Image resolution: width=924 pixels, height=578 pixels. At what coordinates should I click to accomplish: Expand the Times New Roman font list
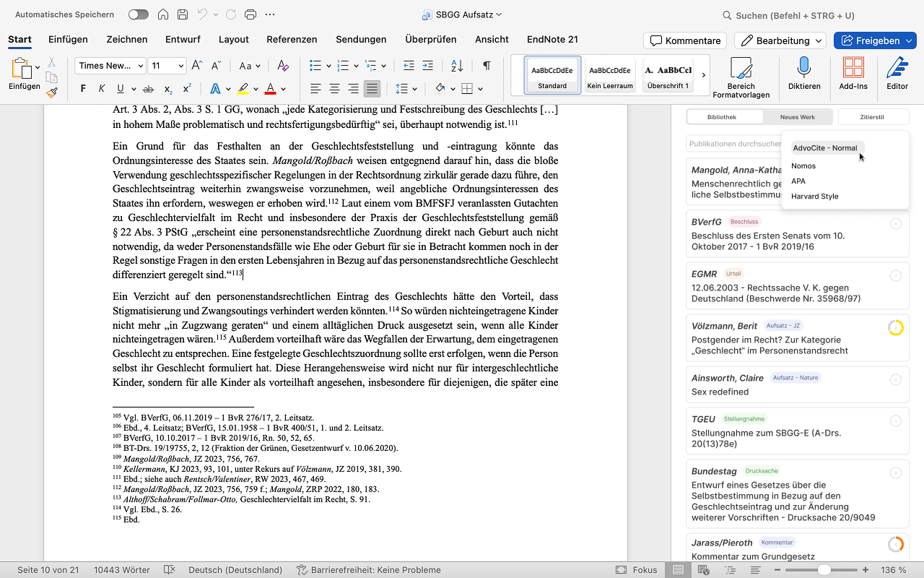coord(140,66)
